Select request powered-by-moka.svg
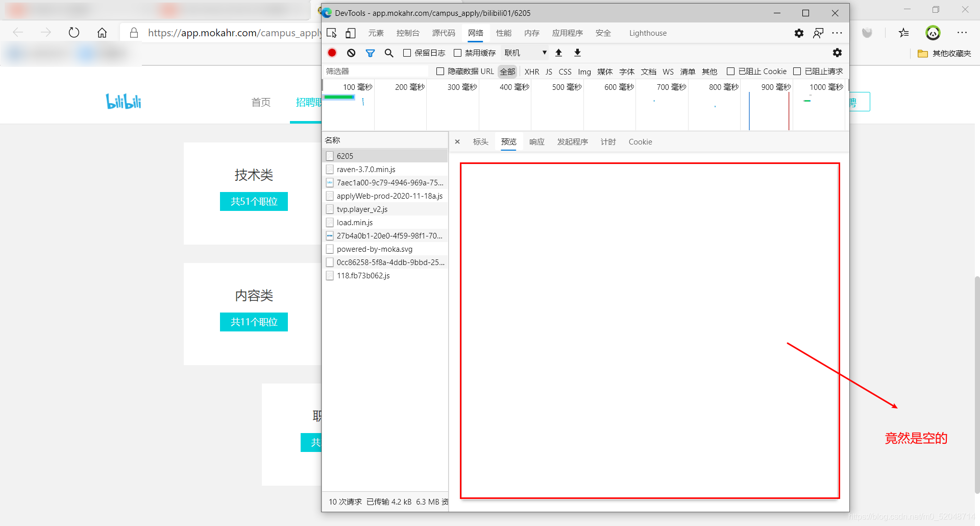The width and height of the screenshot is (980, 526). [385, 249]
